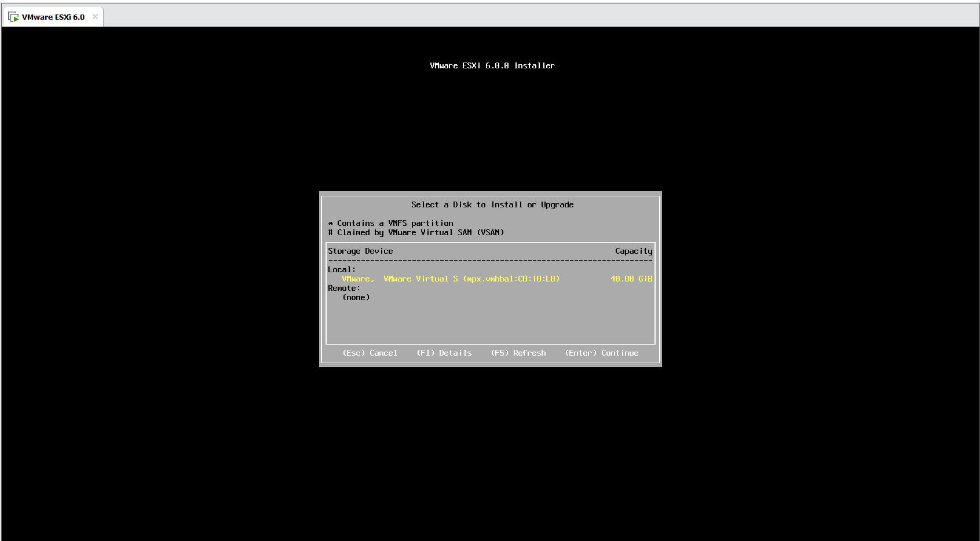Select the VMware ESXi 6.0 tab
This screenshot has width=980, height=541.
pos(53,17)
